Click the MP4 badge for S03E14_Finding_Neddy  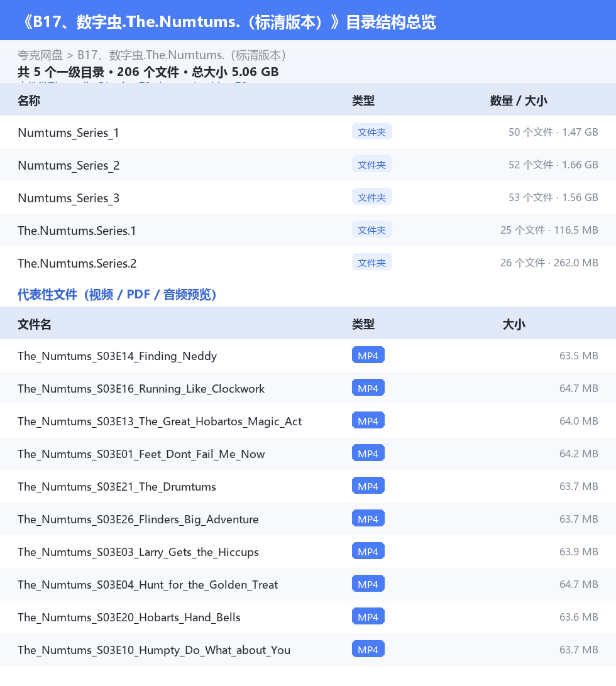click(368, 356)
